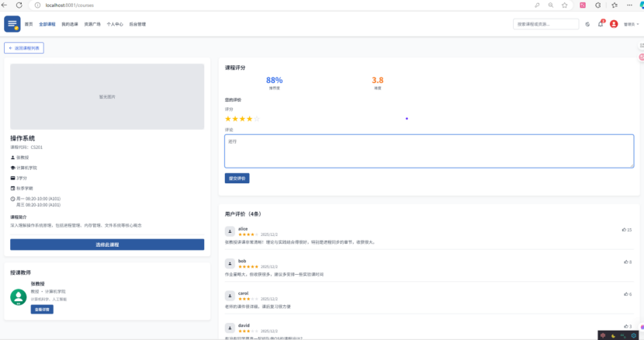Open browser extensions puzzle icon
The image size is (644, 340).
598,5
